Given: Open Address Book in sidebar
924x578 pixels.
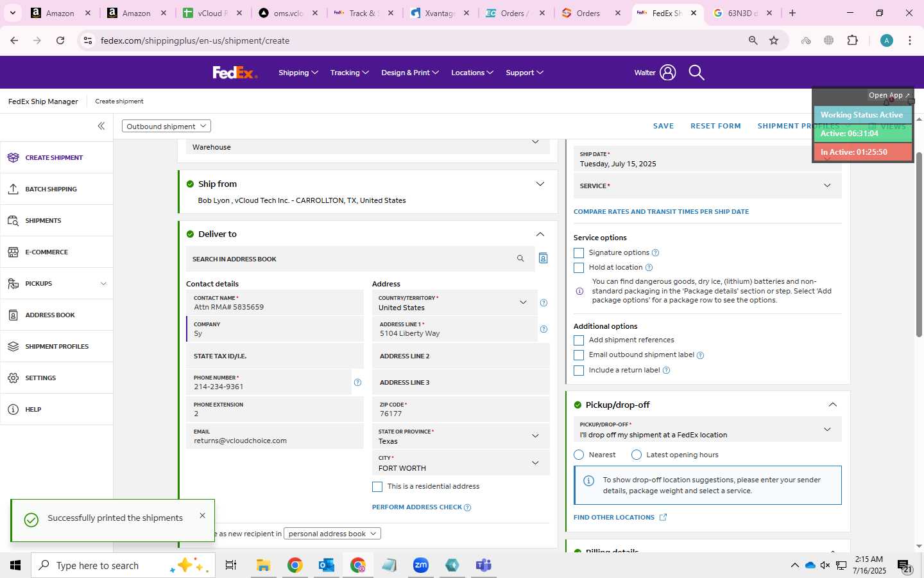Looking at the screenshot, I should (56, 315).
